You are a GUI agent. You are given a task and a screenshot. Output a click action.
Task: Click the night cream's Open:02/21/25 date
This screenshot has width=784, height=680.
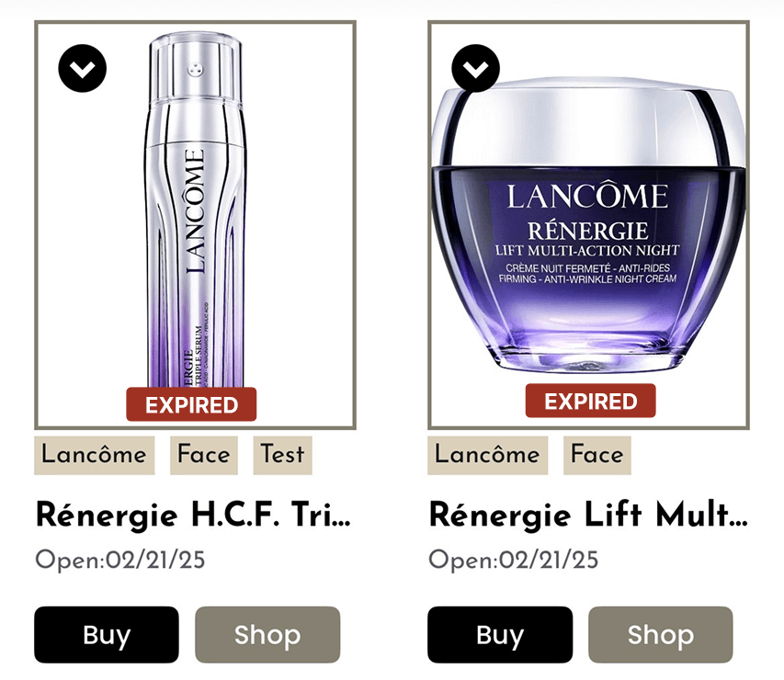pyautogui.click(x=514, y=560)
